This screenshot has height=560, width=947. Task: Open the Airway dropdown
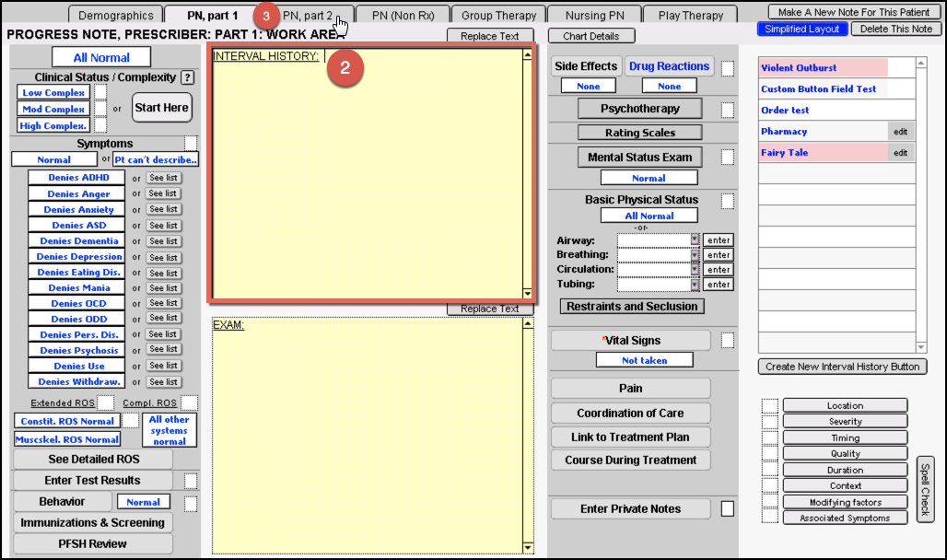[696, 239]
